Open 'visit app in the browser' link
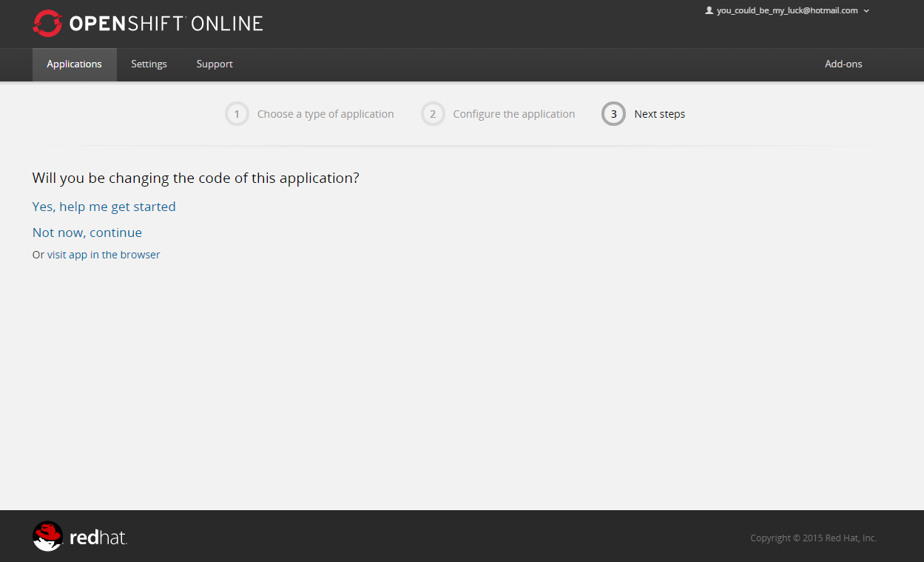924x562 pixels. pos(104,255)
